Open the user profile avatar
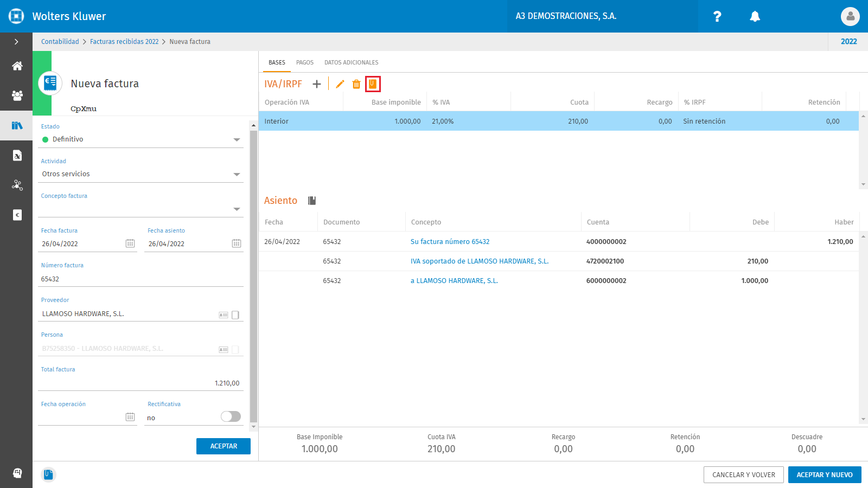Image resolution: width=868 pixels, height=488 pixels. click(850, 16)
